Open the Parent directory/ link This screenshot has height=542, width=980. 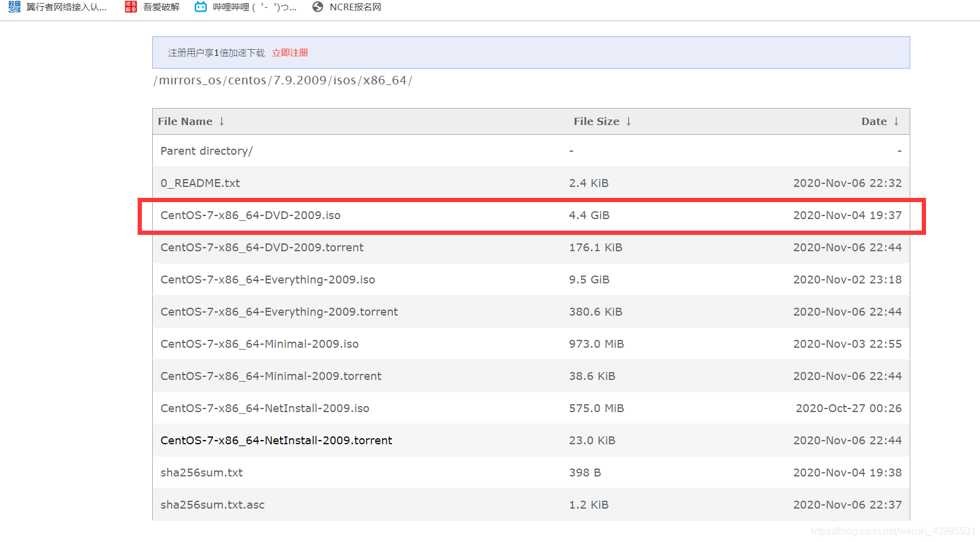pos(206,151)
